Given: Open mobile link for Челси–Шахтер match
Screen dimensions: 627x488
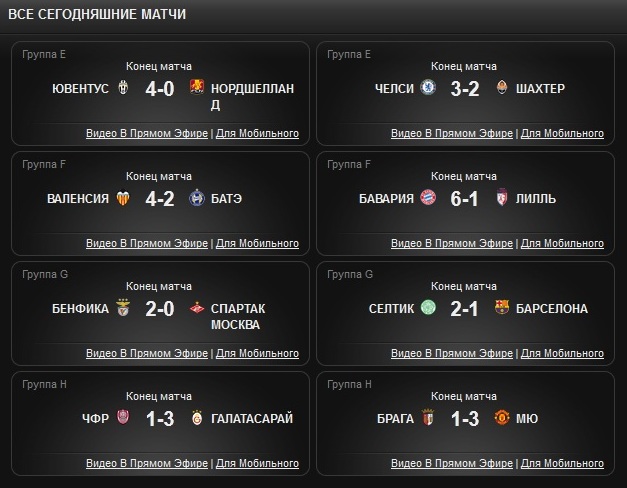Looking at the screenshot, I should pos(562,133).
